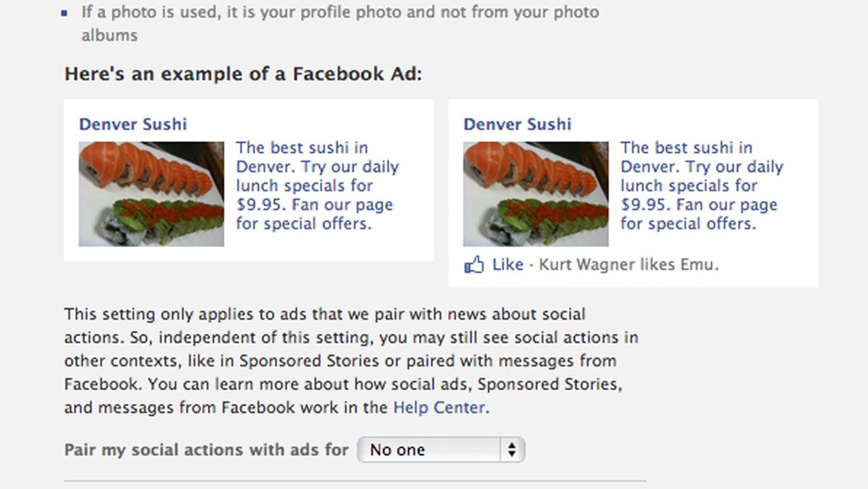Image resolution: width=868 pixels, height=489 pixels.
Task: Click the divider line below the dropdown
Action: pyautogui.click(x=355, y=481)
